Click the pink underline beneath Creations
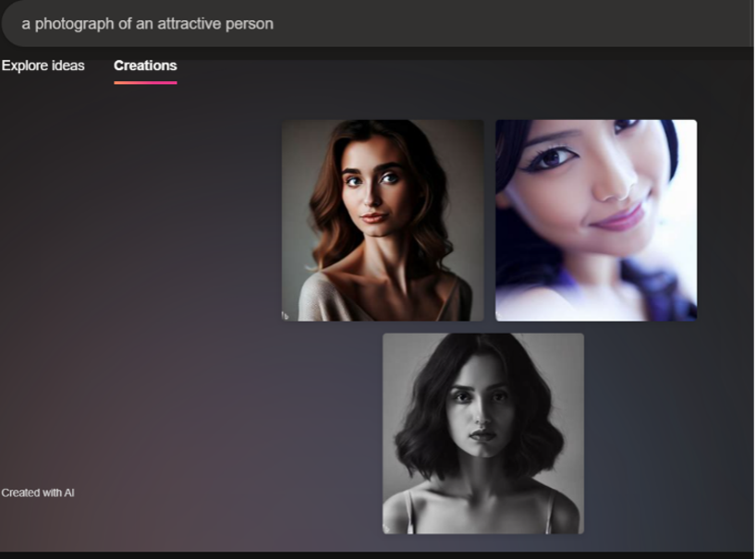This screenshot has width=756, height=559. pyautogui.click(x=145, y=82)
